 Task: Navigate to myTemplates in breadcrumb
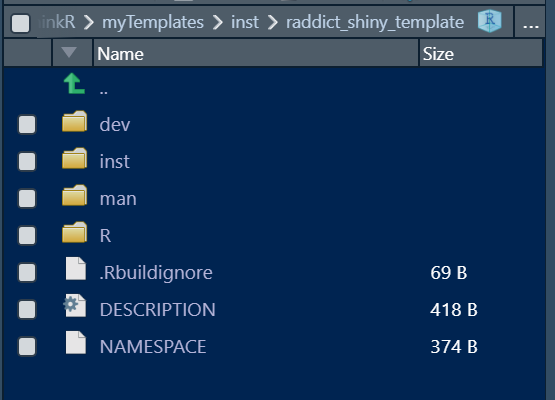153,22
